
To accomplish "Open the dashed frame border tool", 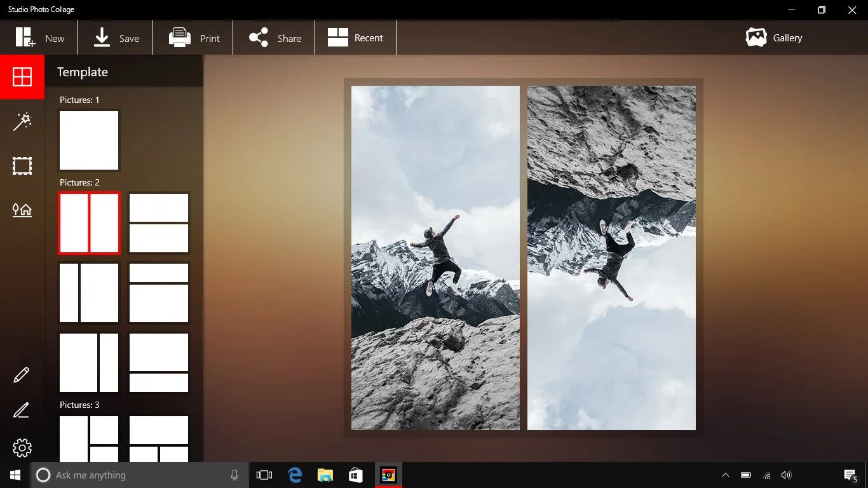I will pyautogui.click(x=22, y=166).
